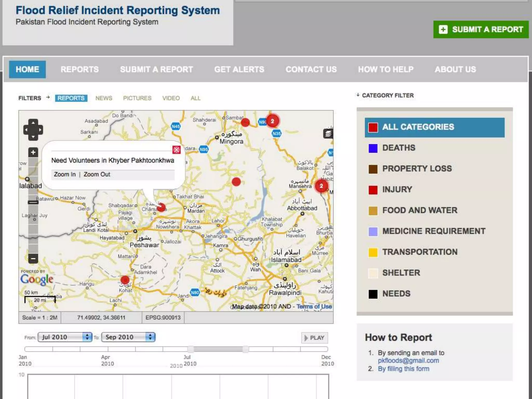Click cluster marker 2 near Mansehra
The image size is (532, 399).
click(321, 186)
